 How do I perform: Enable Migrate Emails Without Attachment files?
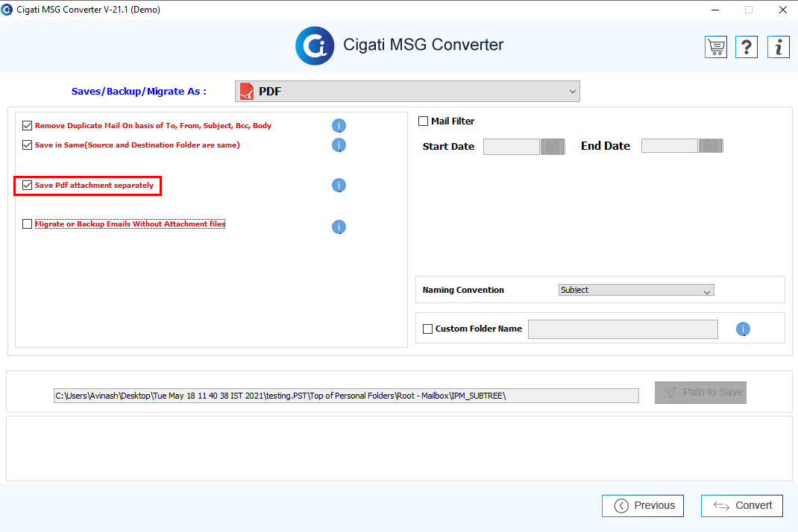(28, 224)
